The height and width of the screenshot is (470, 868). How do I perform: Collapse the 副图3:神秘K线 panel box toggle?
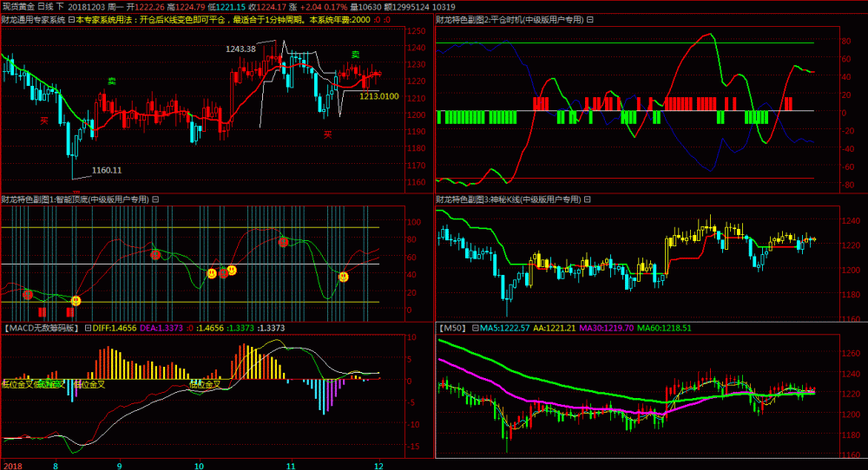click(588, 199)
